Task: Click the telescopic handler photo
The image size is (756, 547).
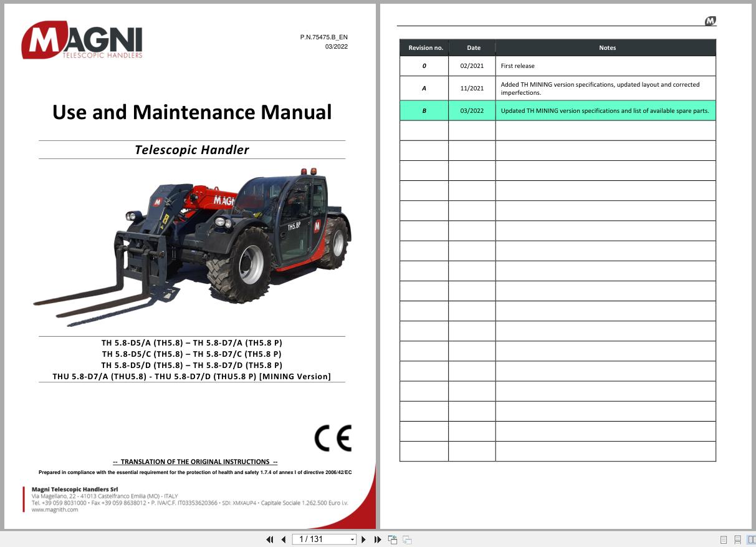Action: coord(192,246)
